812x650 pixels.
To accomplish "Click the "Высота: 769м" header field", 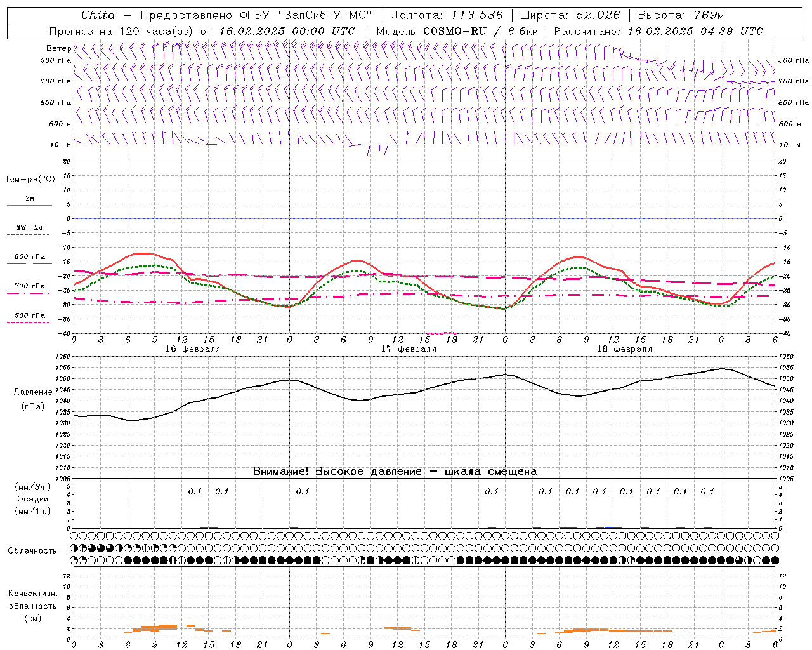I will coord(681,15).
